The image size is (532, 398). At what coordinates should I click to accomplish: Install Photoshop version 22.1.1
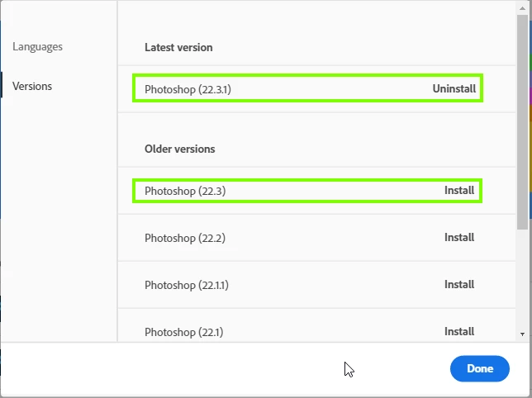(x=459, y=285)
